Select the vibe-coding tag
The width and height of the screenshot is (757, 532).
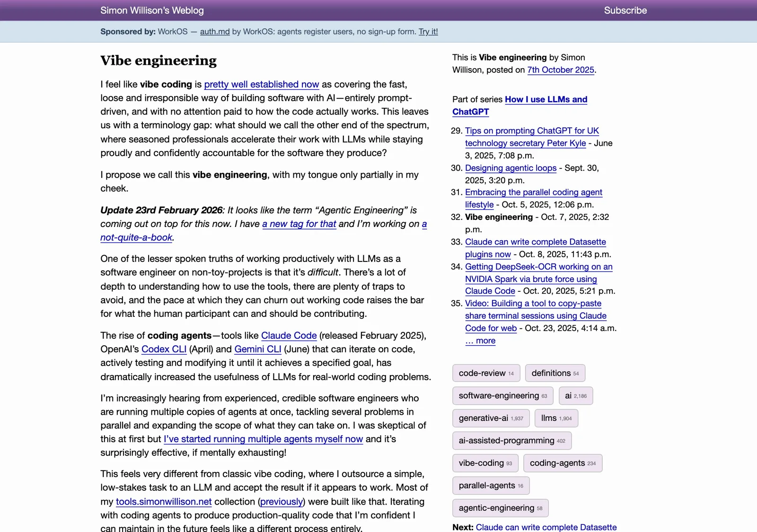point(485,463)
